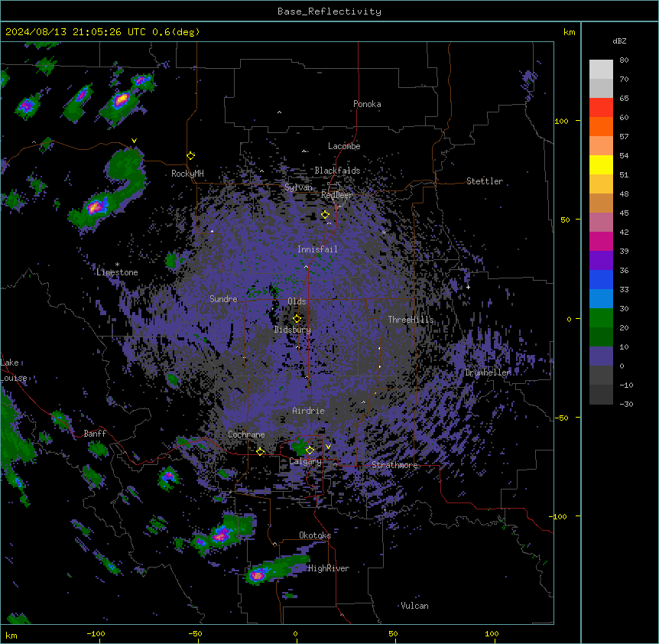The height and width of the screenshot is (644, 659).
Task: Click the ThreeHills label
Action: [411, 320]
